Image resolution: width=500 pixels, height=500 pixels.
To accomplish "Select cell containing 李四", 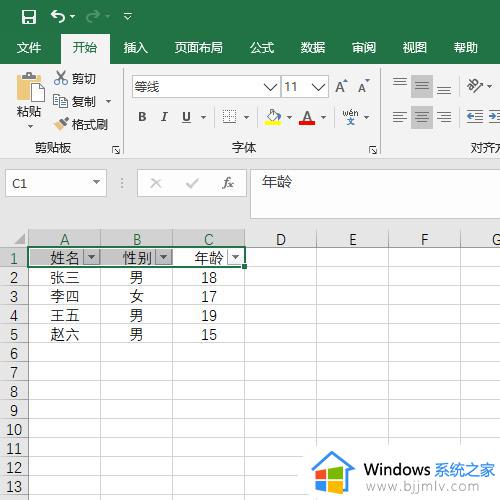I will tap(64, 296).
